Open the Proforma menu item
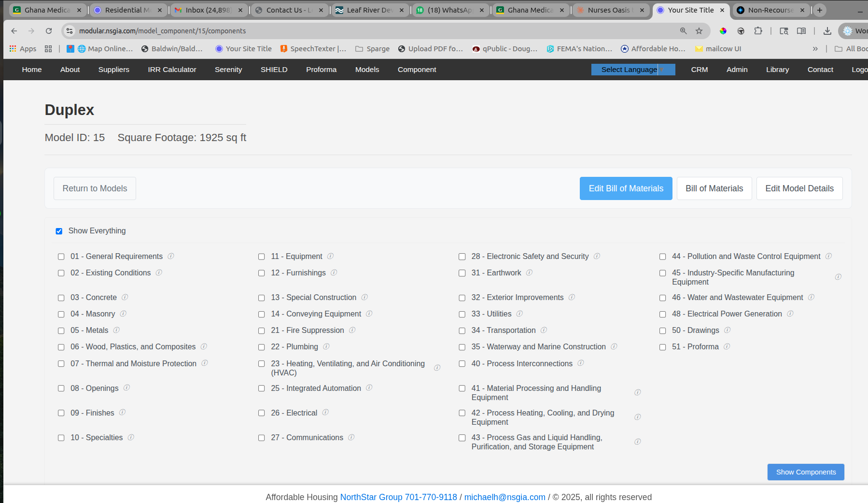 (x=321, y=70)
